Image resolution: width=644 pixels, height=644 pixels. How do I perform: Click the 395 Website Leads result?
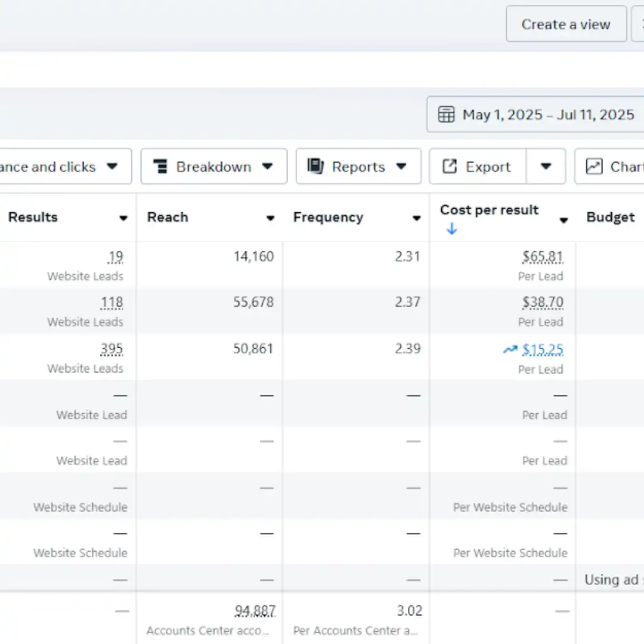tap(112, 349)
